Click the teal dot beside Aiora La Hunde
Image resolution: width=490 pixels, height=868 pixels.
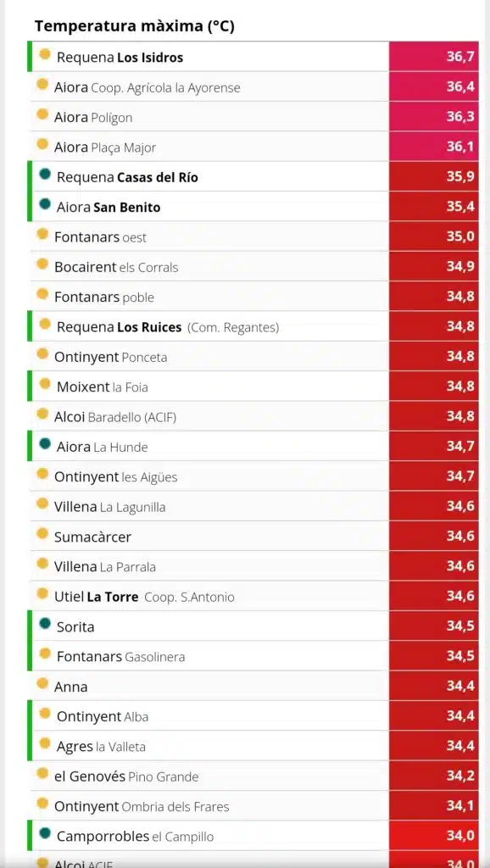tap(45, 444)
